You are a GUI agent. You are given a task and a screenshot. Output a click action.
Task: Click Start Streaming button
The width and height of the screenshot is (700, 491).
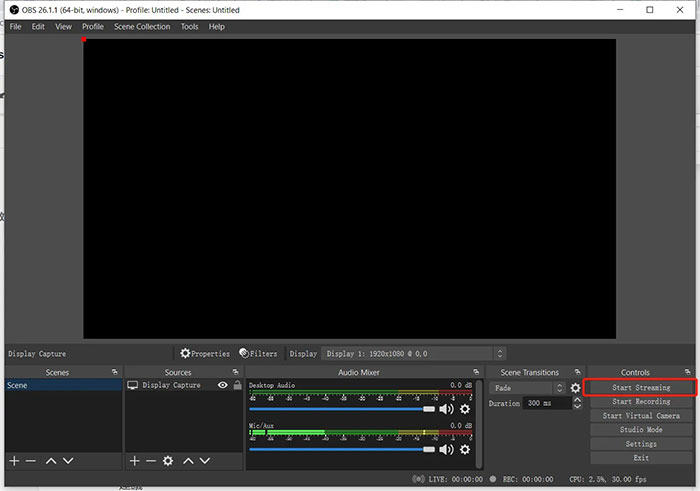coord(641,387)
